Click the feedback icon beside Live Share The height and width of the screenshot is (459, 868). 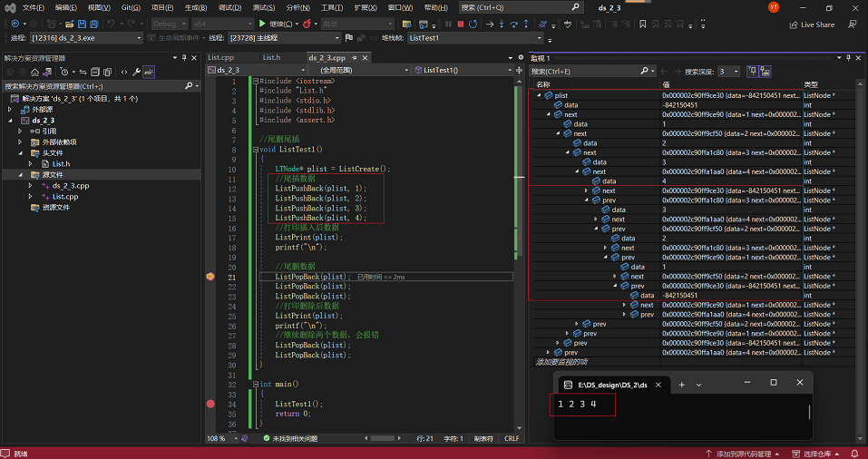tap(852, 24)
